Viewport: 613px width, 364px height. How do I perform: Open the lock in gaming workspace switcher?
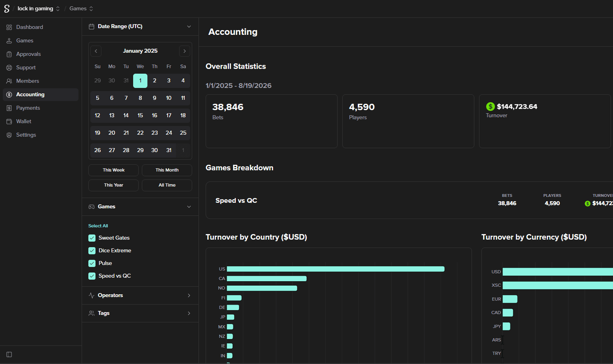click(x=39, y=9)
